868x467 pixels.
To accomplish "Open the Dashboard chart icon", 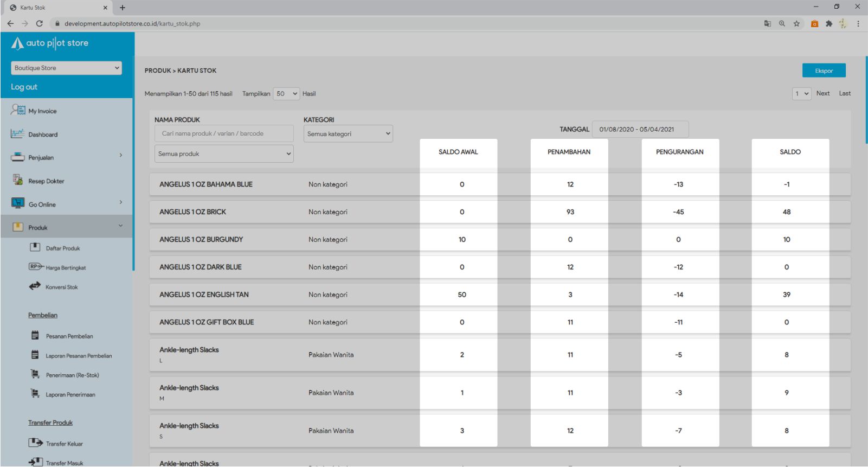I will coord(17,133).
